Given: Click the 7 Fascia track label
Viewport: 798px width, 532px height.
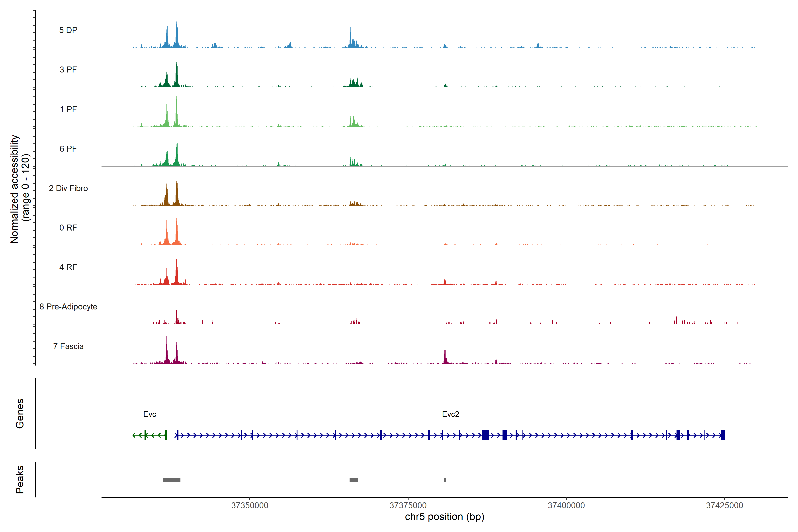Looking at the screenshot, I should click(x=68, y=346).
